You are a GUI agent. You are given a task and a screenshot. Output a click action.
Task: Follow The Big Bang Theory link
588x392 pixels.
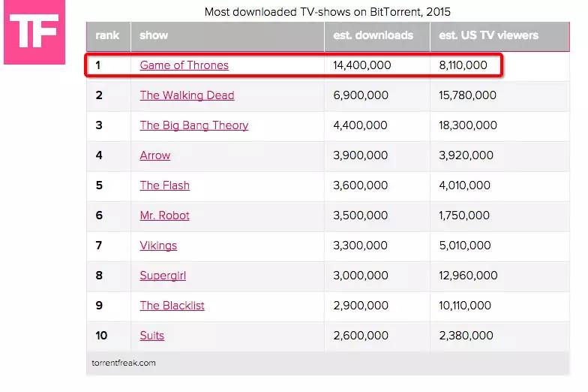click(x=193, y=125)
